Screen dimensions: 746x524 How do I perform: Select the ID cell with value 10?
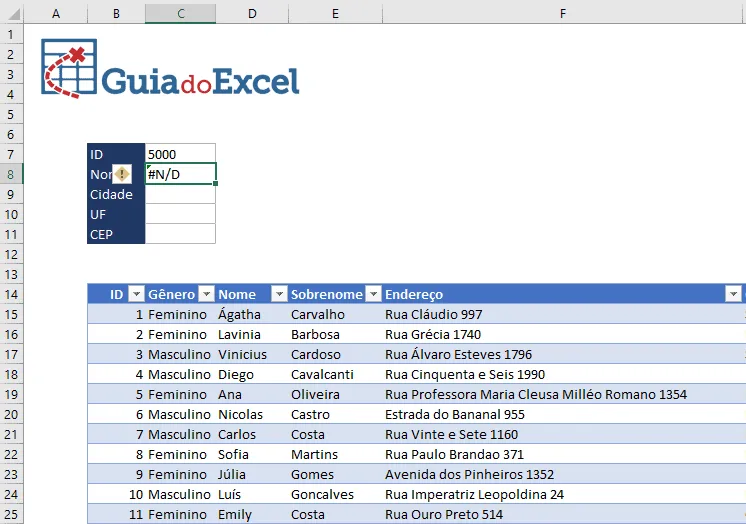point(116,494)
